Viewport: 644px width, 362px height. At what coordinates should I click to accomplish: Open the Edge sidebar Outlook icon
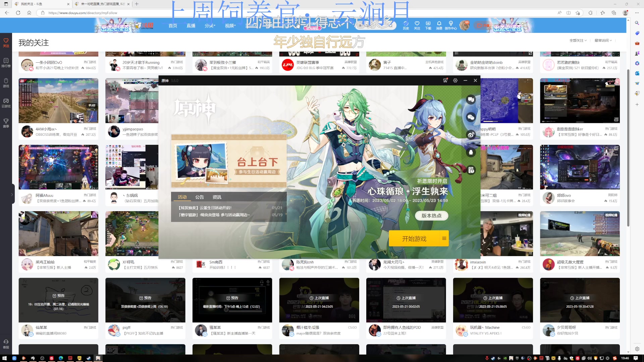[637, 73]
